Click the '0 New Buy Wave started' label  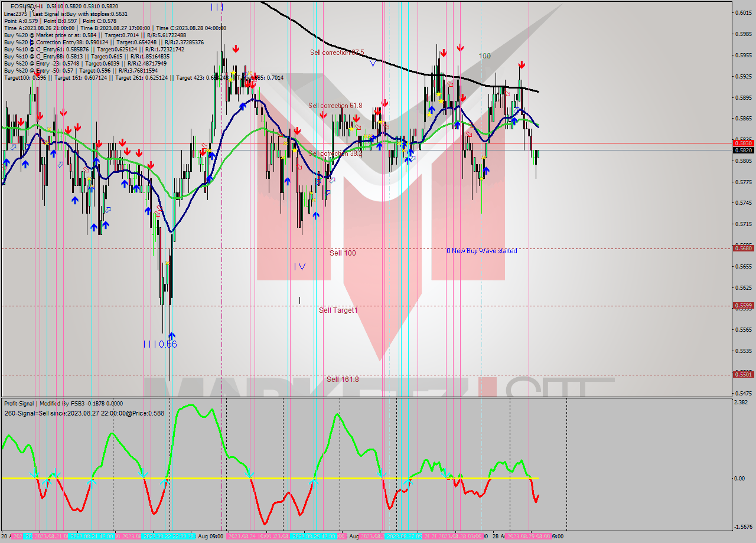tap(482, 251)
